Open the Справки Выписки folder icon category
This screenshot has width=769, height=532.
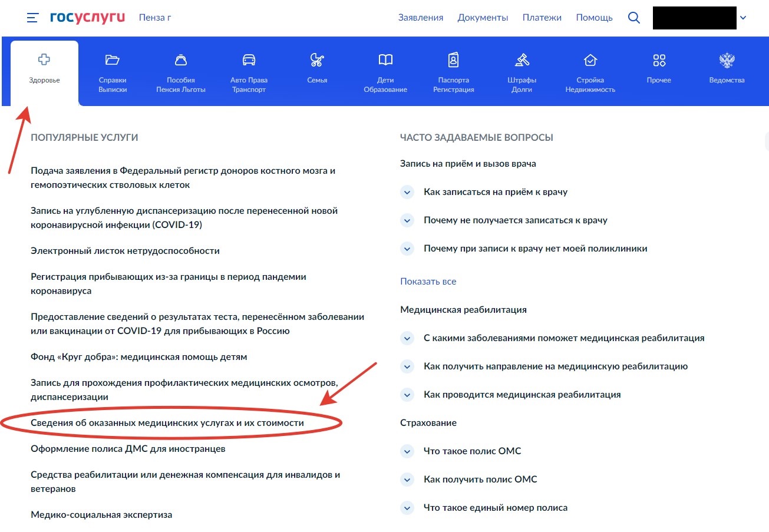[113, 60]
